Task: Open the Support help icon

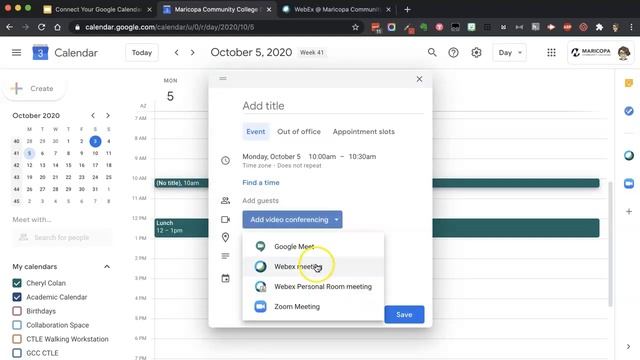Action: (453, 52)
